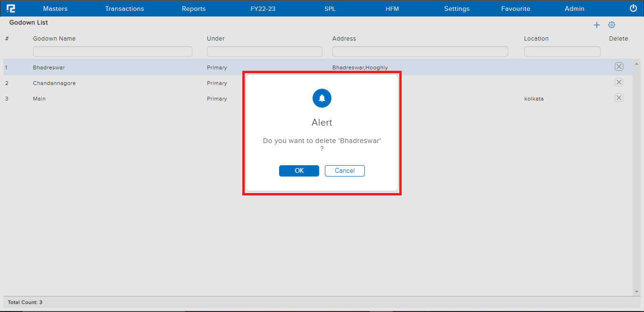Click the scrollbar down arrow
The height and width of the screenshot is (312, 644).
coord(637,292)
